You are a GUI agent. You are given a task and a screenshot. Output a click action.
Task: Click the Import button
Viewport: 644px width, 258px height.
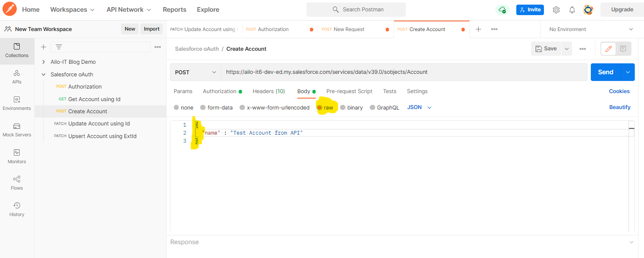[x=152, y=29]
